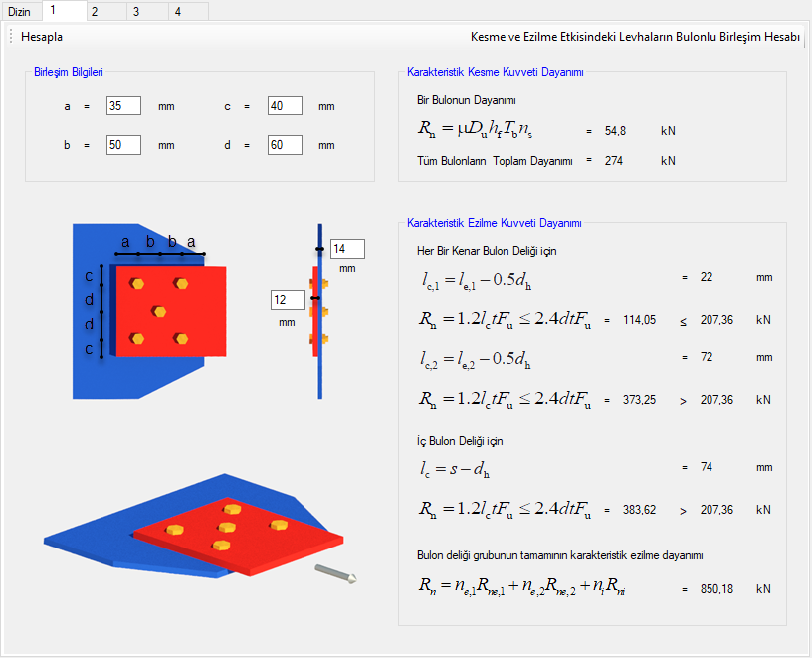The height and width of the screenshot is (658, 812).
Task: Click the loose bolt image in 3D view
Action: click(x=336, y=574)
